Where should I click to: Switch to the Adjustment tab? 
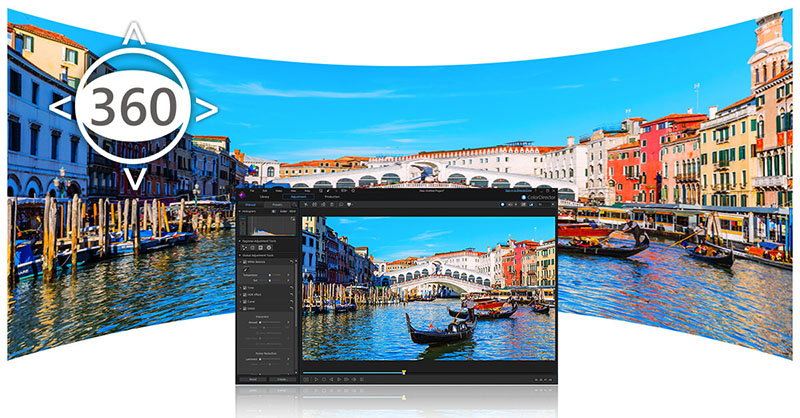[x=298, y=196]
